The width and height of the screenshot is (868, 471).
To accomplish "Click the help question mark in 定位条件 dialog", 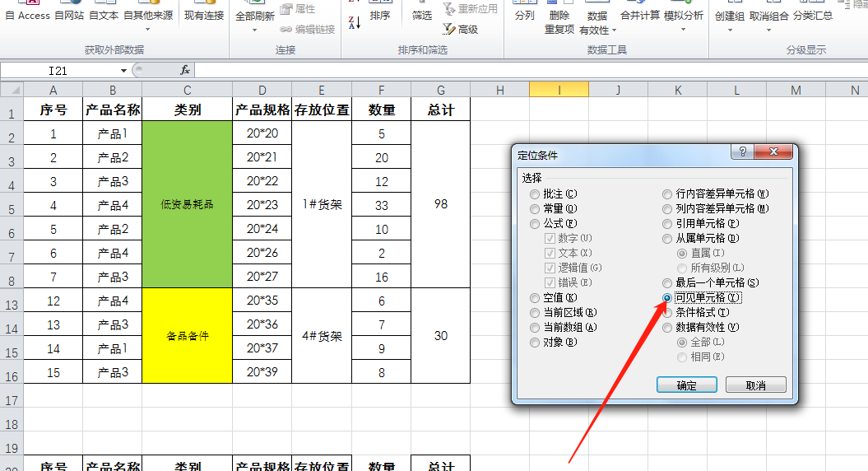I will pyautogui.click(x=742, y=152).
